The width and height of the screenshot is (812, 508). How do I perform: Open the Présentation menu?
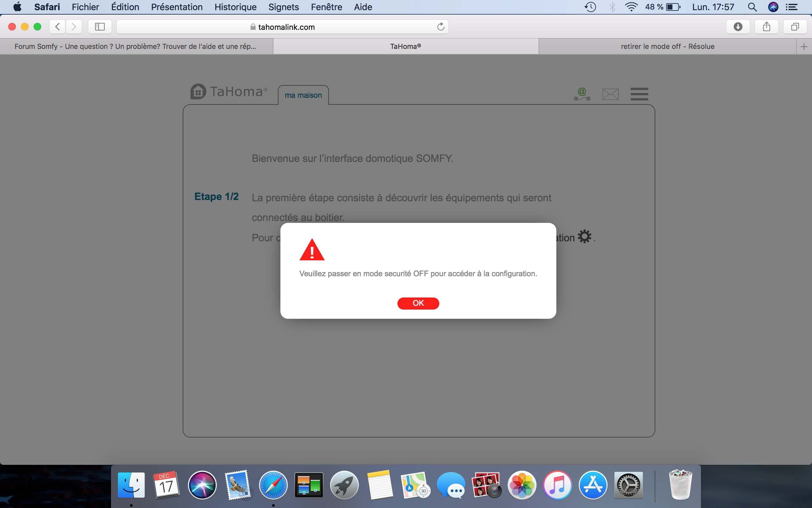tap(176, 7)
